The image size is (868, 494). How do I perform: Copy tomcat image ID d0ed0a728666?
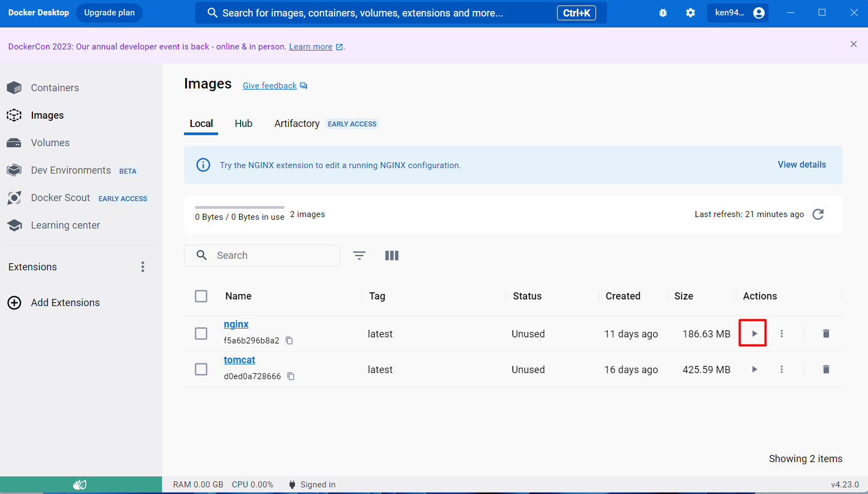click(291, 376)
